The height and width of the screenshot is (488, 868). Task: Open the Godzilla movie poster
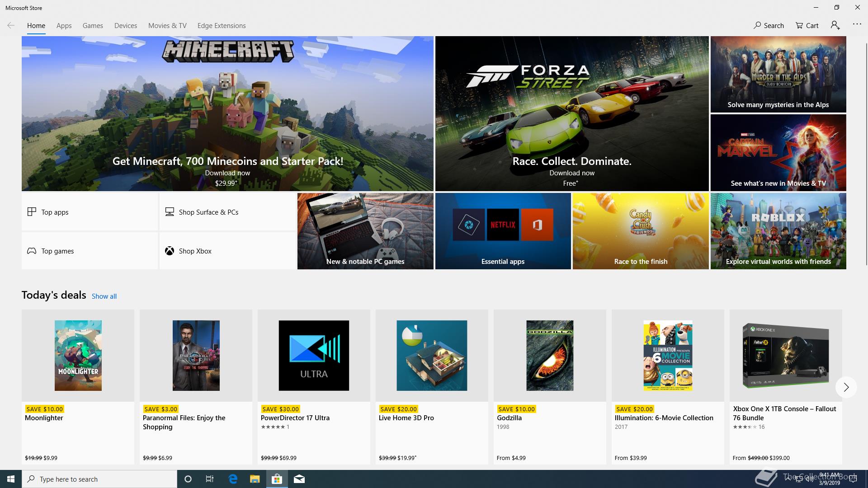click(550, 356)
